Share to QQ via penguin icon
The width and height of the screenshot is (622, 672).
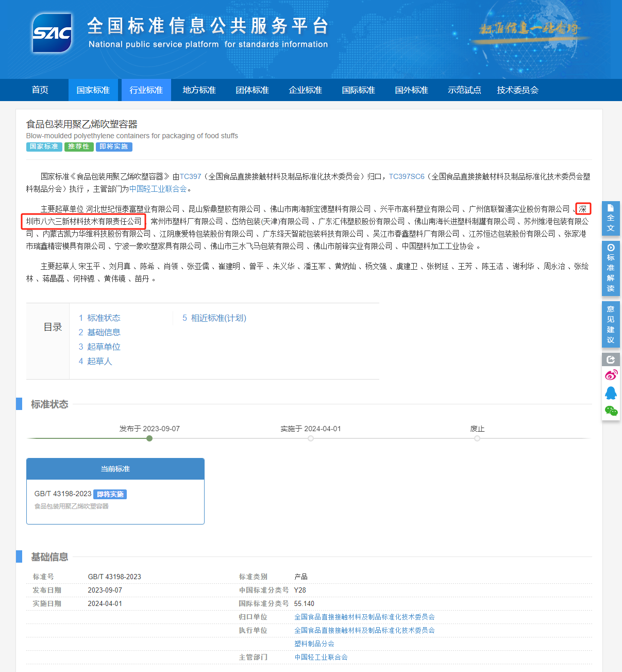tap(611, 393)
